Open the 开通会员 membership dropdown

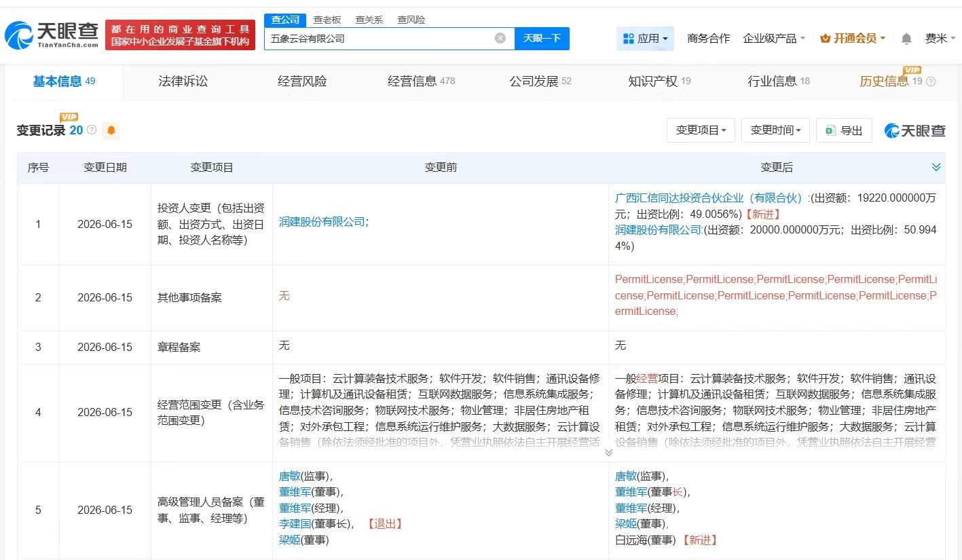[853, 39]
